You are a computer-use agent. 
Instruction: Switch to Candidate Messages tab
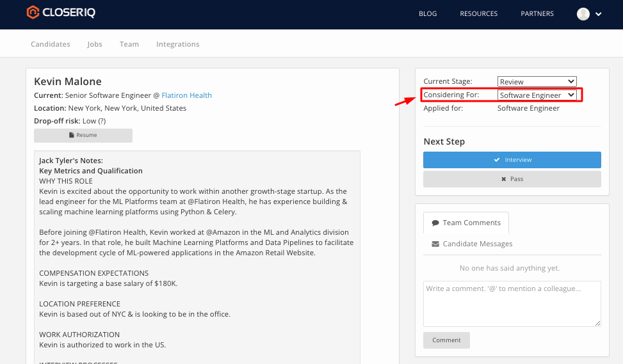[x=472, y=244]
